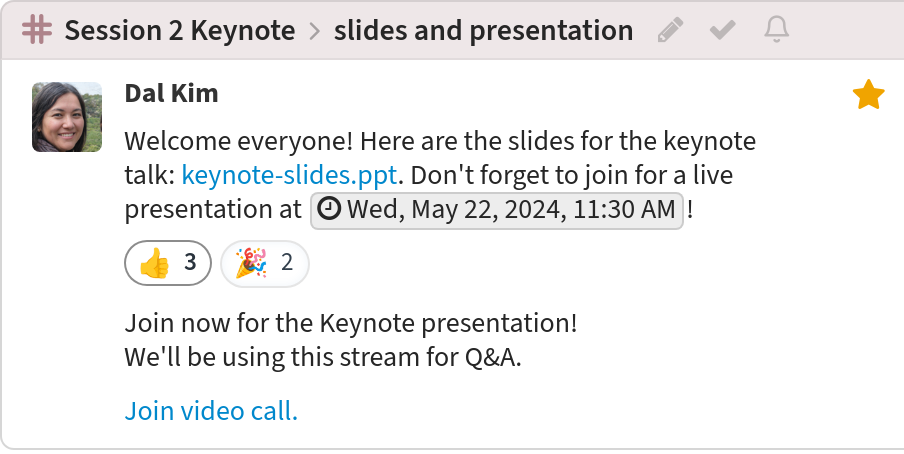Click the Dal Kim sender name
This screenshot has width=904, height=454.
171,93
